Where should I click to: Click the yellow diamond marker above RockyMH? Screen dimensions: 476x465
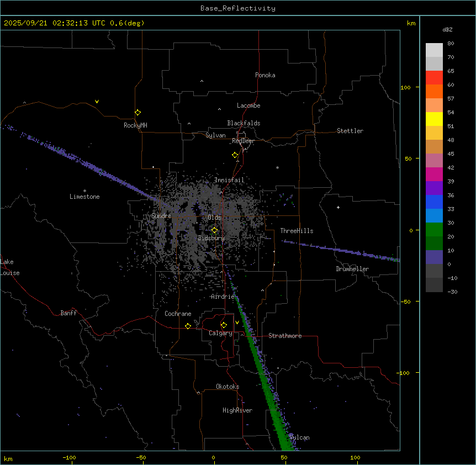tap(137, 112)
